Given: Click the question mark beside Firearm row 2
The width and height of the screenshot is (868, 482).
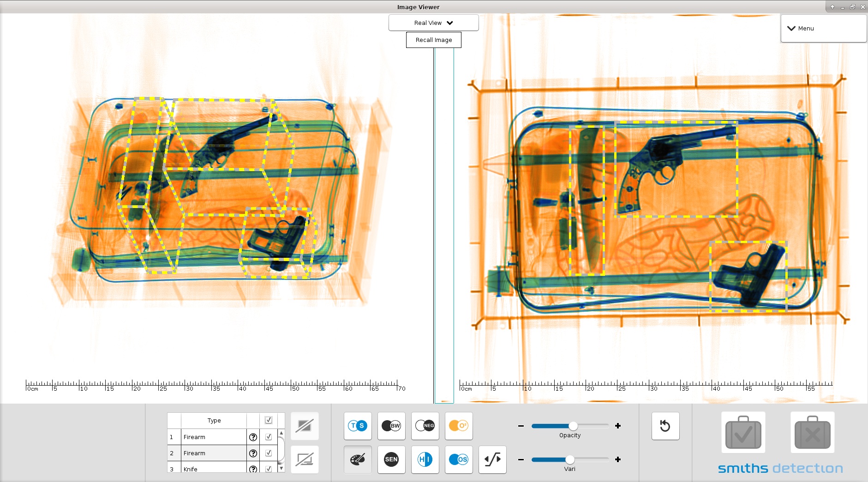Looking at the screenshot, I should click(x=253, y=453).
